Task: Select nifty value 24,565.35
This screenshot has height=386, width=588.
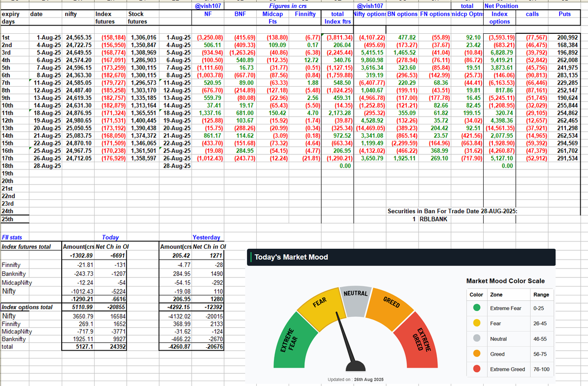Action: [78, 38]
